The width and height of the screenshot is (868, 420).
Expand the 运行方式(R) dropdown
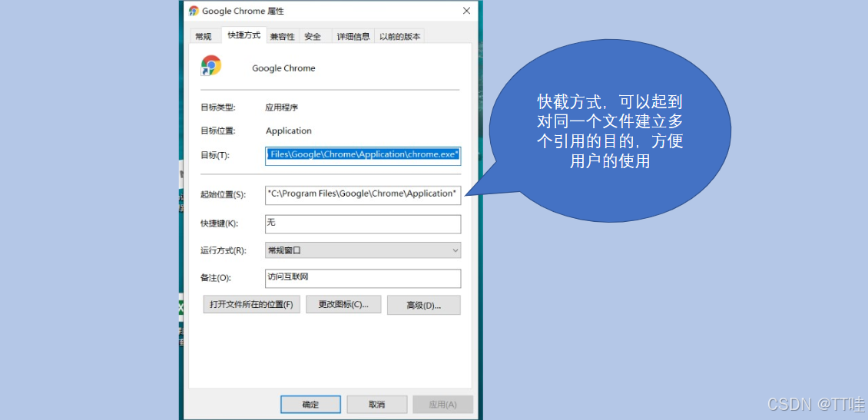(363, 250)
